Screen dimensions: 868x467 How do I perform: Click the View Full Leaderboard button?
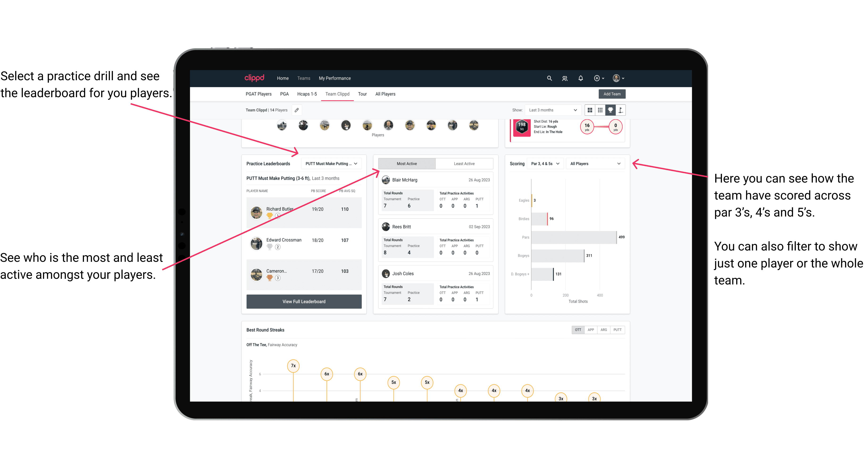[304, 301]
